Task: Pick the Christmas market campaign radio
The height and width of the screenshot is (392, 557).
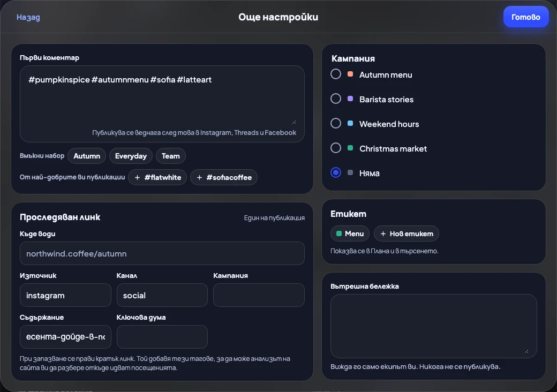Action: (x=336, y=148)
